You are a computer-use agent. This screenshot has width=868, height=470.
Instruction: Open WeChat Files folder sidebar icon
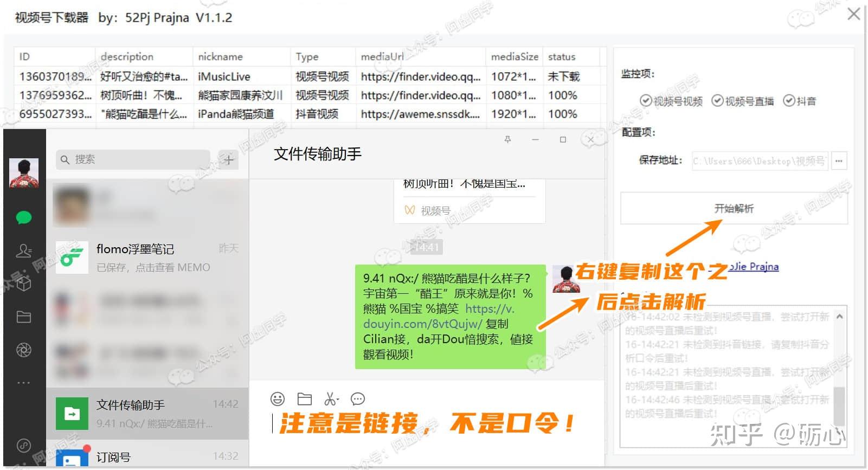(x=24, y=317)
